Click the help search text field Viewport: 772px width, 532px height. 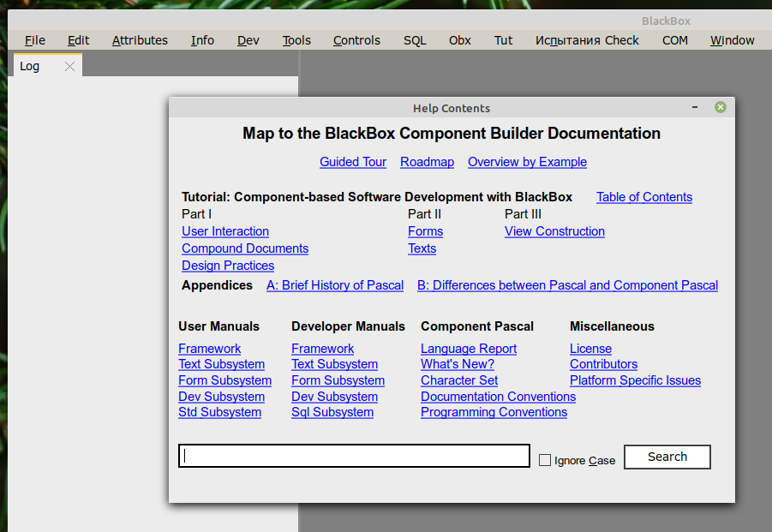tap(354, 456)
